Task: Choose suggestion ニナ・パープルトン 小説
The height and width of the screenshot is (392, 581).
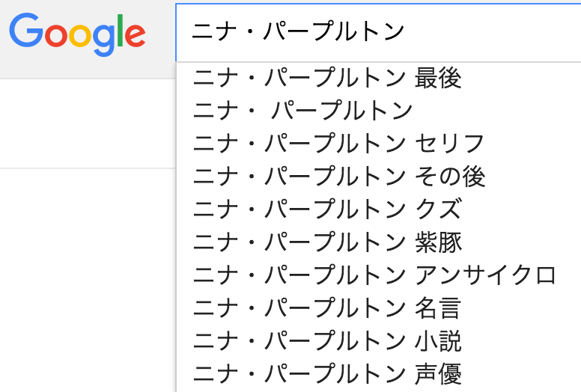Action: [x=379, y=341]
